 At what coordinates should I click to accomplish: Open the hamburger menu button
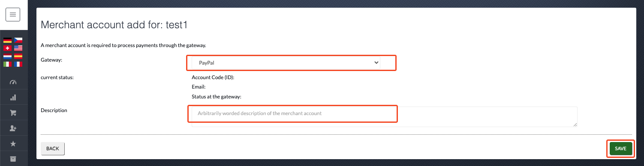pos(13,15)
